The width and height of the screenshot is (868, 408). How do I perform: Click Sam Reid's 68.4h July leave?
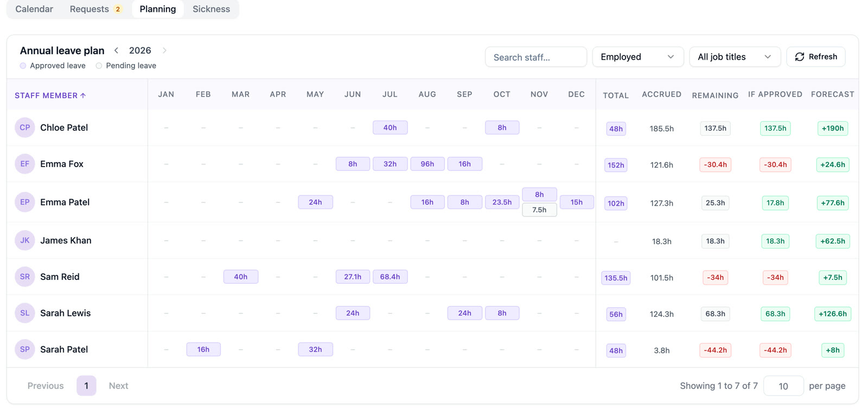390,277
